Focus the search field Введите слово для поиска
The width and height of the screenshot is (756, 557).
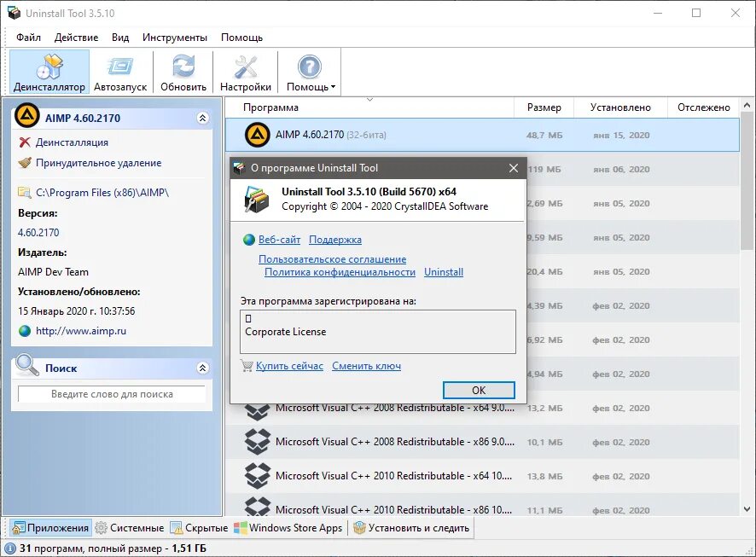(x=112, y=394)
